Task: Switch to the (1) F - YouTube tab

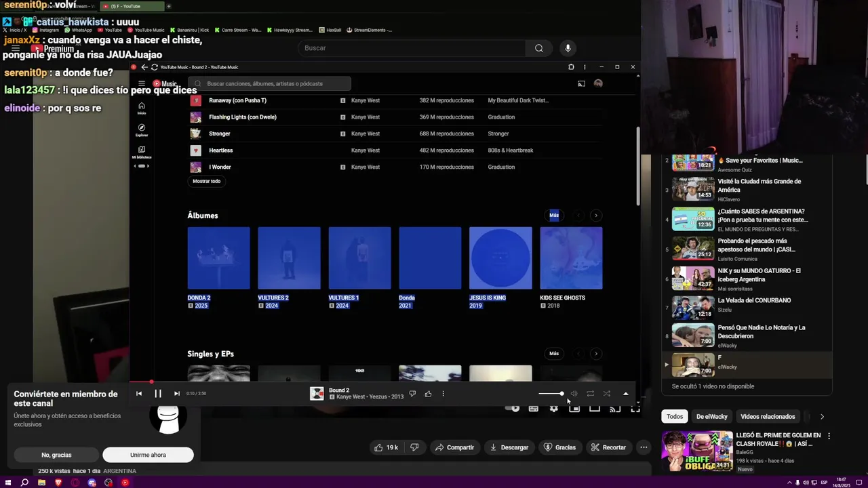Action: point(131,6)
